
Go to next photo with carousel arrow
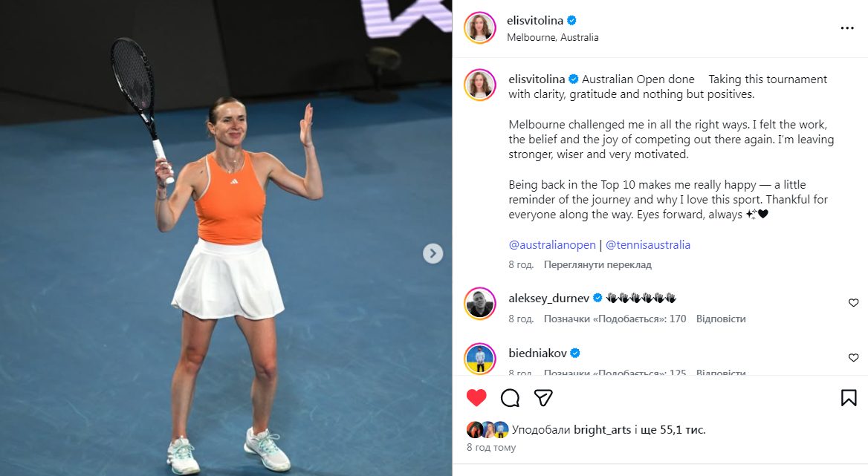coord(433,253)
